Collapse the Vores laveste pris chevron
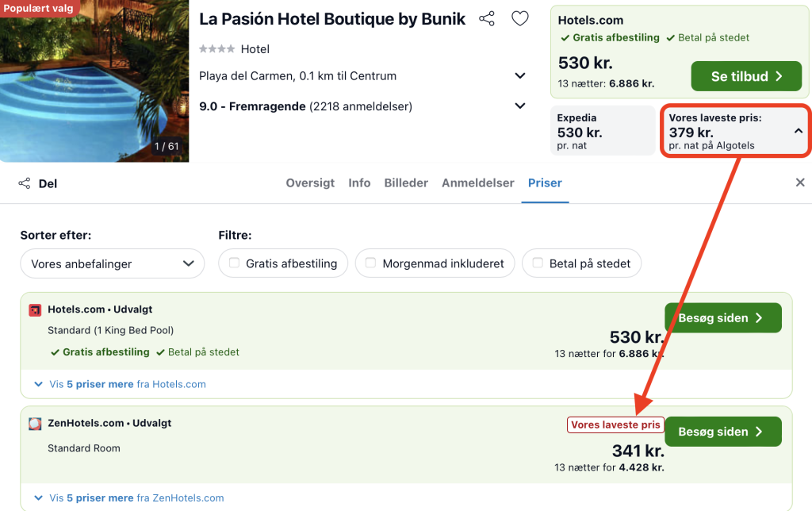The width and height of the screenshot is (812, 511). point(798,131)
